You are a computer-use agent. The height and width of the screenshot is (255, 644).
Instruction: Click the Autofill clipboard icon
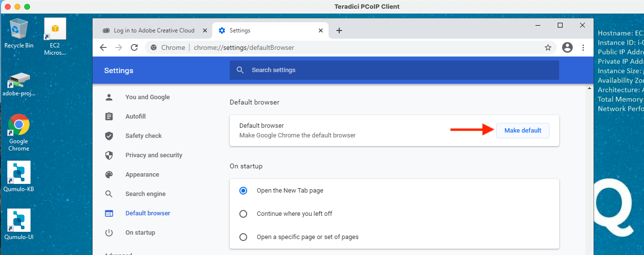[109, 117]
